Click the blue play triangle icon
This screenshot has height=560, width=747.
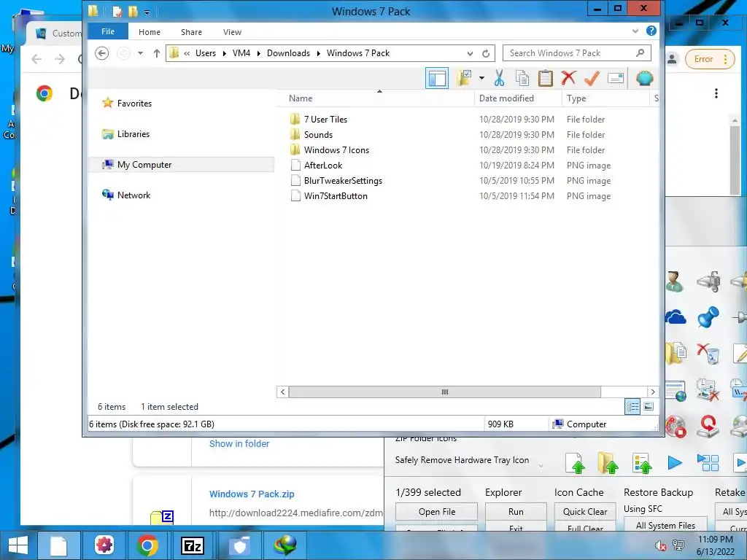coord(675,462)
